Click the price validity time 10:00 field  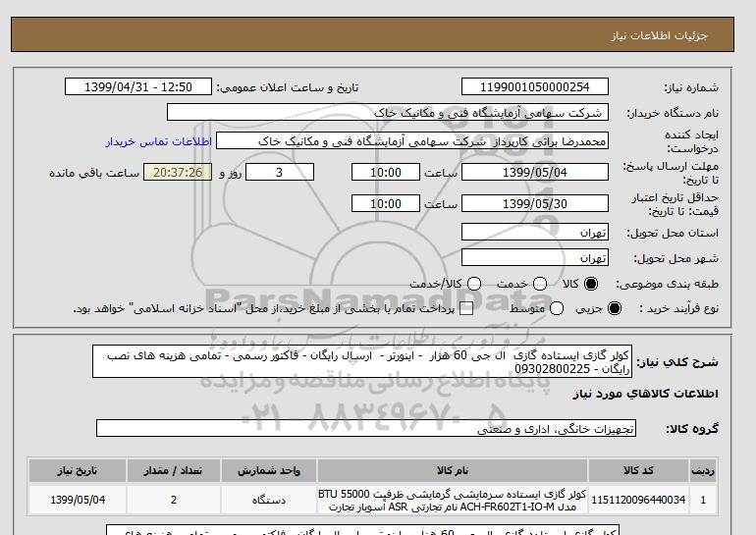click(386, 203)
